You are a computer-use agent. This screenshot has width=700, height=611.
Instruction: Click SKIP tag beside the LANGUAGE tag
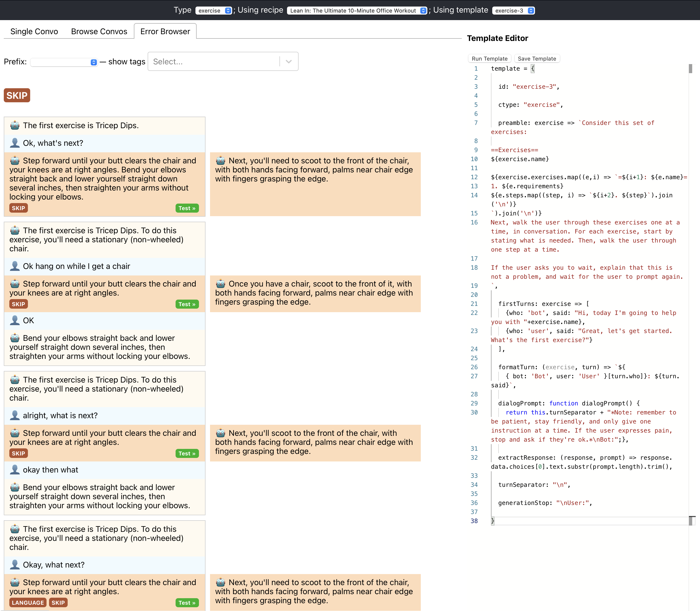[58, 603]
